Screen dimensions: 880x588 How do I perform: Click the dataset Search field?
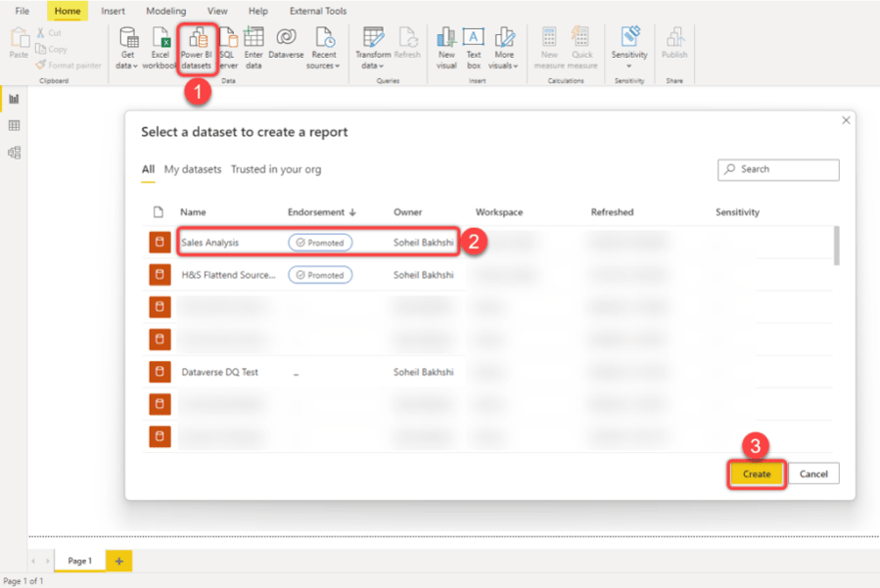(x=778, y=169)
